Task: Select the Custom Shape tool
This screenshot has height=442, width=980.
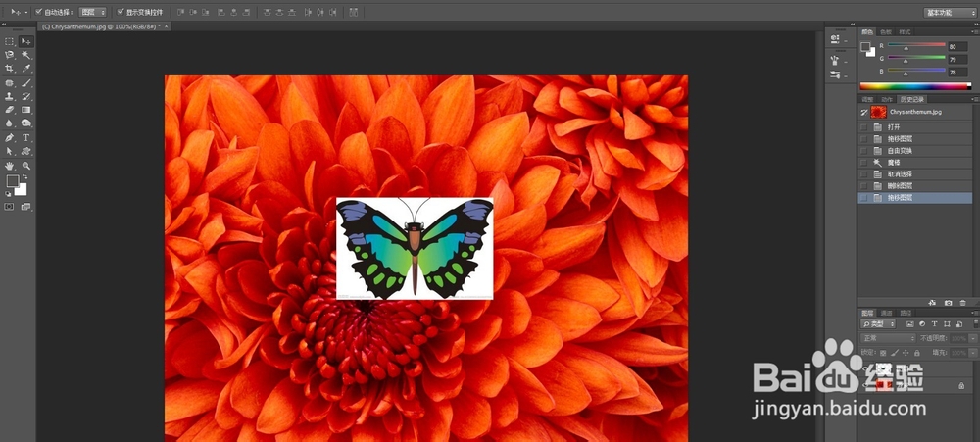Action: coord(25,151)
